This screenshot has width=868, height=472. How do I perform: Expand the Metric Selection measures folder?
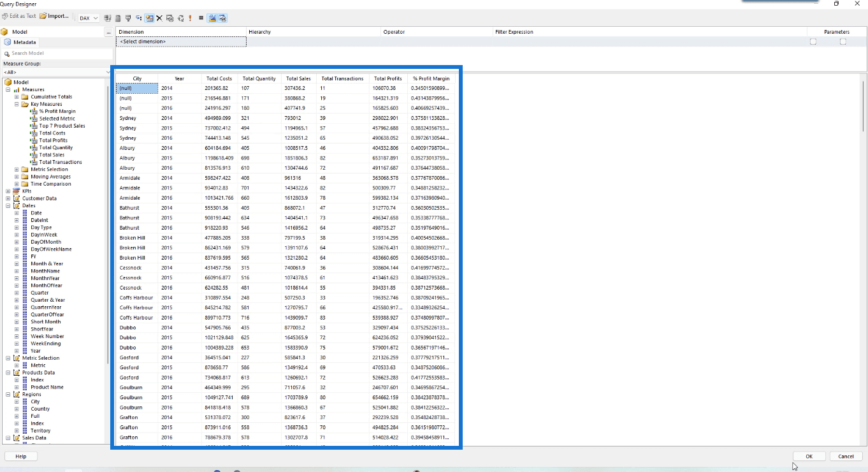pos(17,170)
